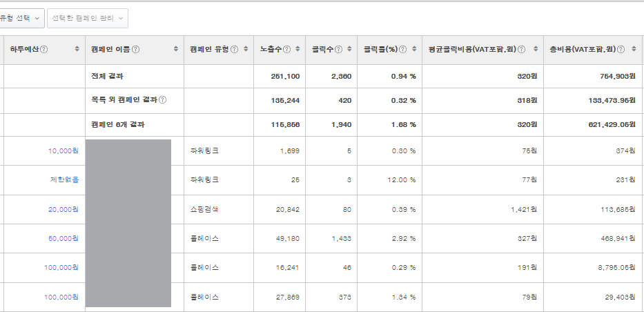Open help icon beside 평균클릭비용 header
This screenshot has width=644, height=312.
tap(521, 49)
